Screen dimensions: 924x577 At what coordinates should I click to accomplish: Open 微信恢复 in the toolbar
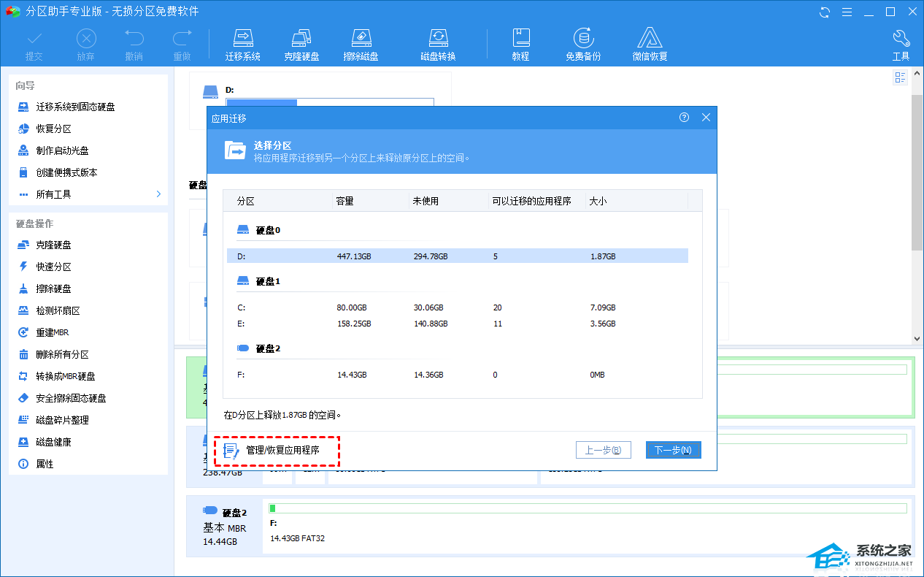coord(650,44)
